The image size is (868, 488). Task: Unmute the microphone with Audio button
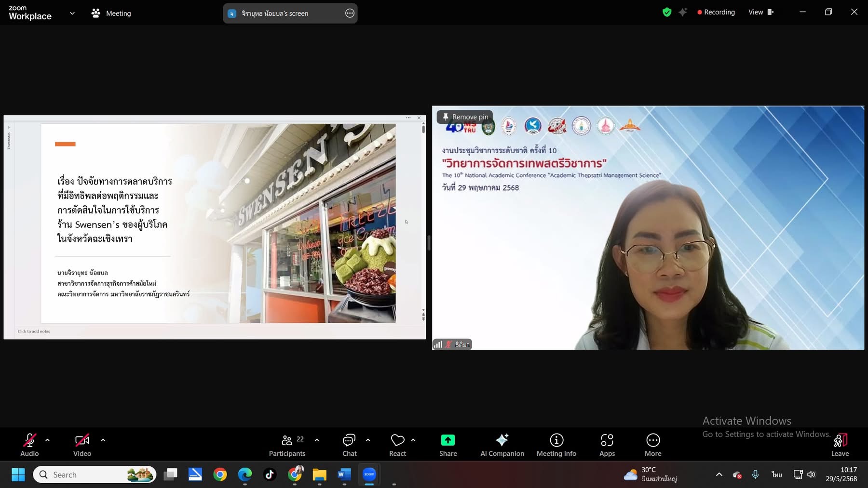[x=29, y=445]
